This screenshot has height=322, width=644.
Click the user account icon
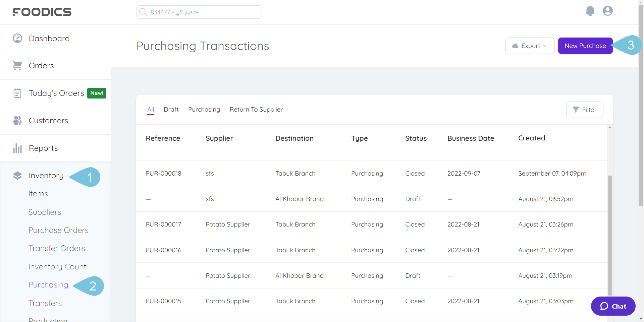[x=607, y=11]
